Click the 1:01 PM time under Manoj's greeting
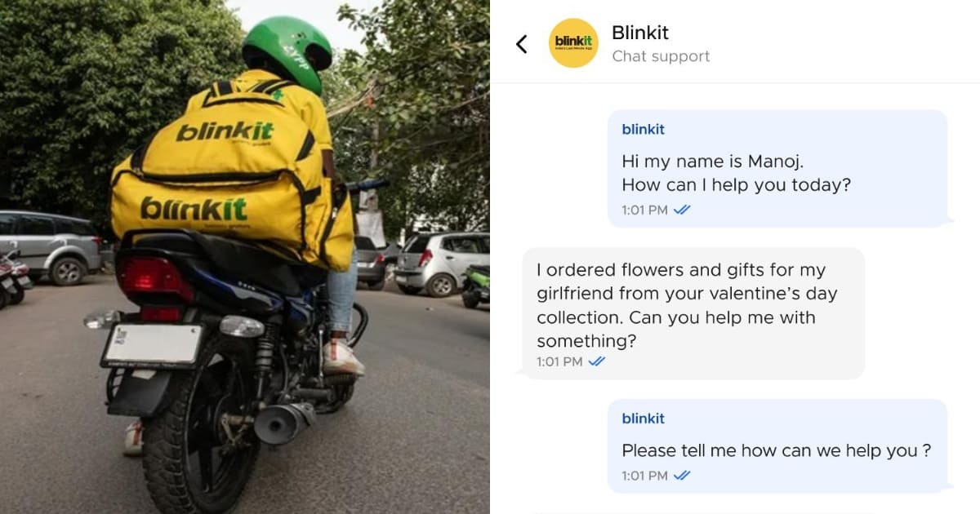This screenshot has width=980, height=514. pos(644,210)
